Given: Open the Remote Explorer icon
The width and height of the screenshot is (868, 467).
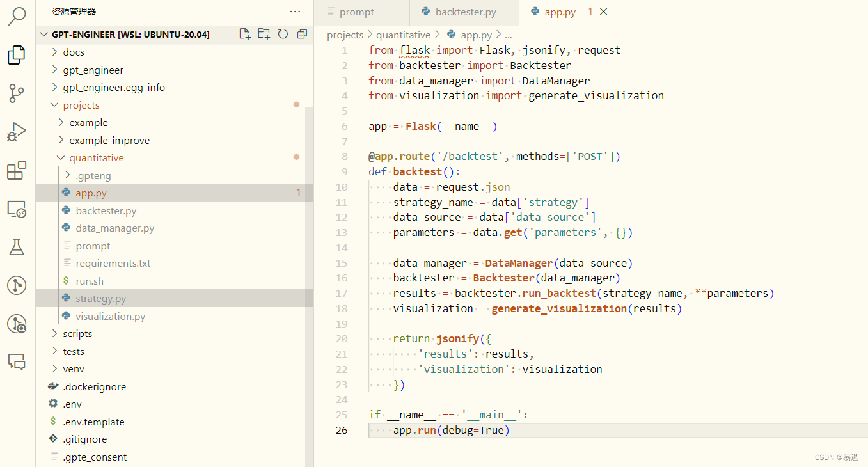Looking at the screenshot, I should tap(17, 209).
